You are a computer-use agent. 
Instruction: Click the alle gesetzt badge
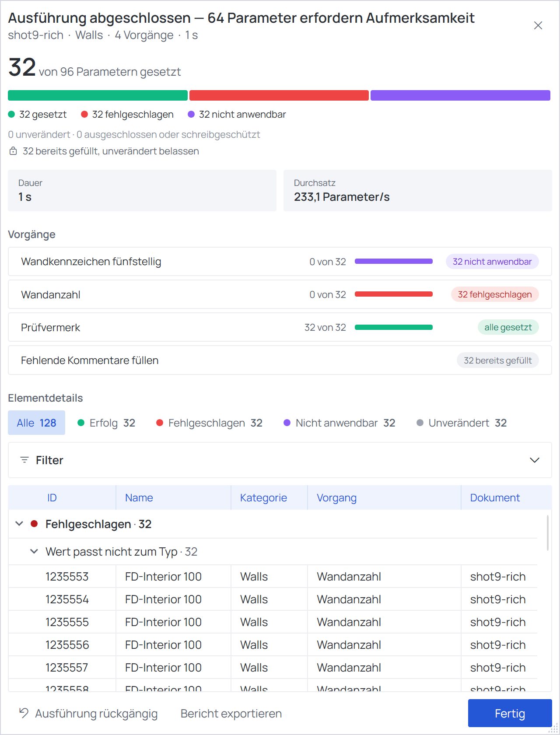(508, 327)
